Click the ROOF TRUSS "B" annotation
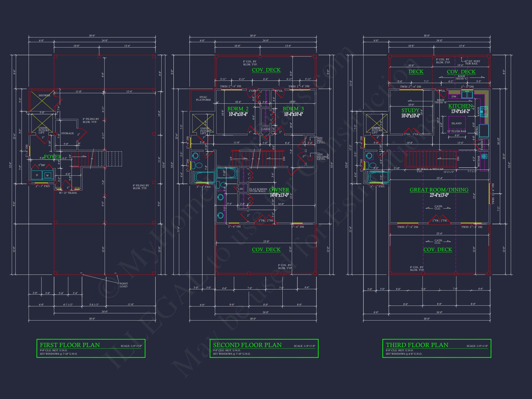Image resolution: width=532 pixels, height=399 pixels. 441,101
